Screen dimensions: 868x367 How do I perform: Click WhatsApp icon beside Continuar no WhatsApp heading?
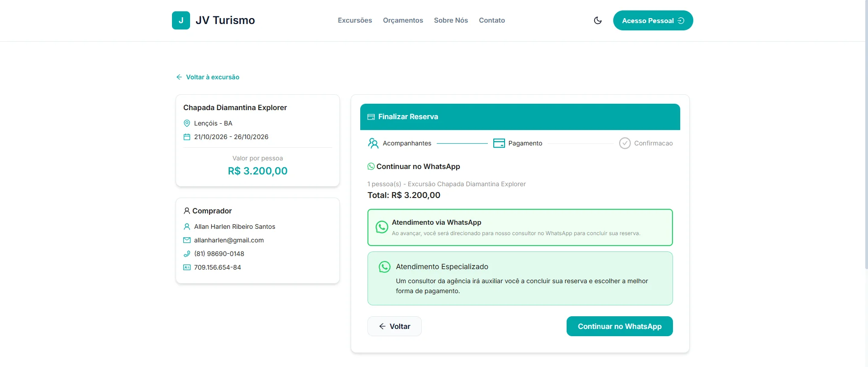(x=371, y=166)
